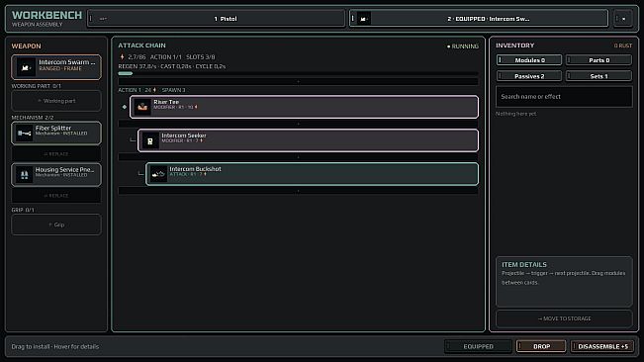Click the empty Grip slot

pyautogui.click(x=56, y=225)
